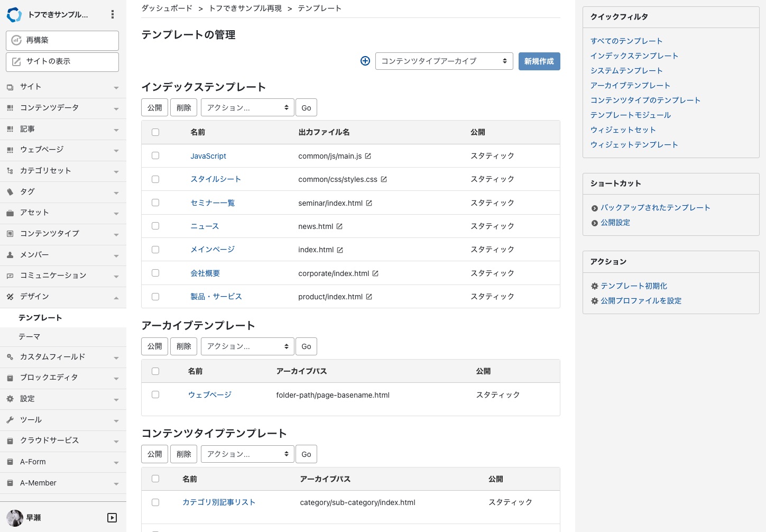
Task: Filter by ウィジェットセット quick filter
Action: pos(623,130)
